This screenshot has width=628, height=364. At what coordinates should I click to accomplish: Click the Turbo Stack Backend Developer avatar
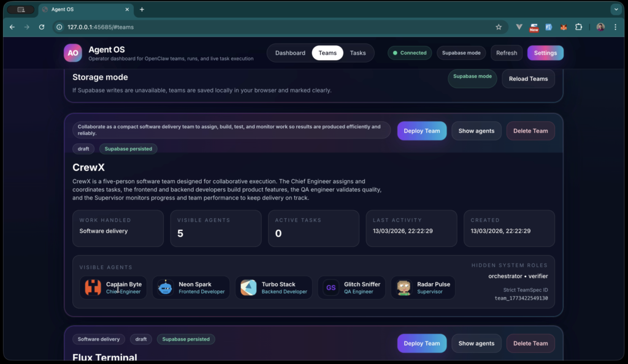[248, 287]
